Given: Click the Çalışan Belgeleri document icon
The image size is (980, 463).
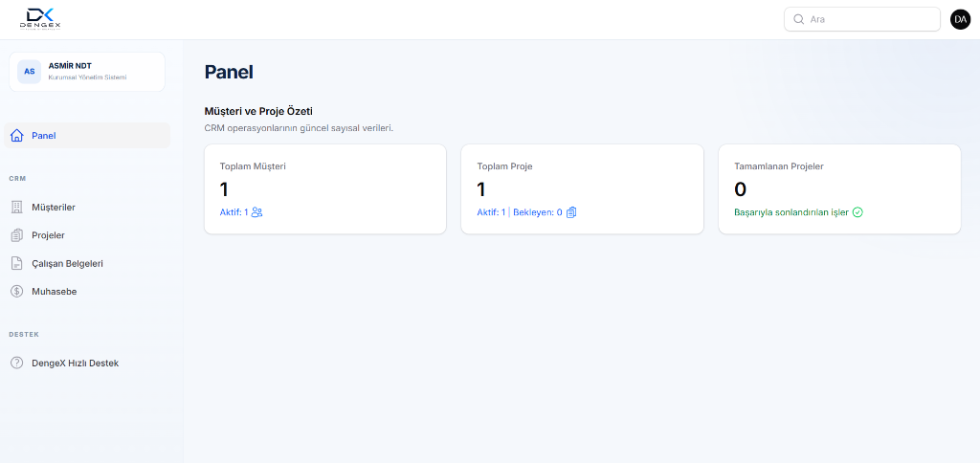Looking at the screenshot, I should [17, 264].
